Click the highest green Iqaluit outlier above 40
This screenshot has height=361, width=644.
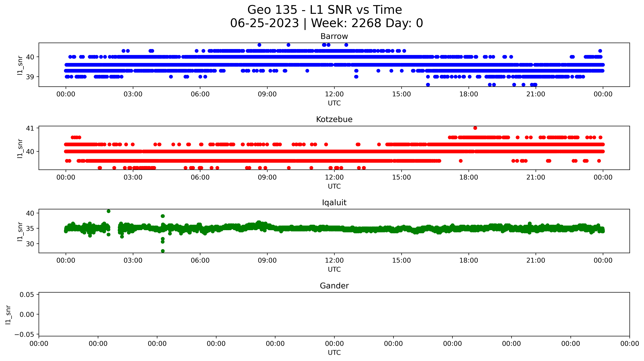(109, 211)
